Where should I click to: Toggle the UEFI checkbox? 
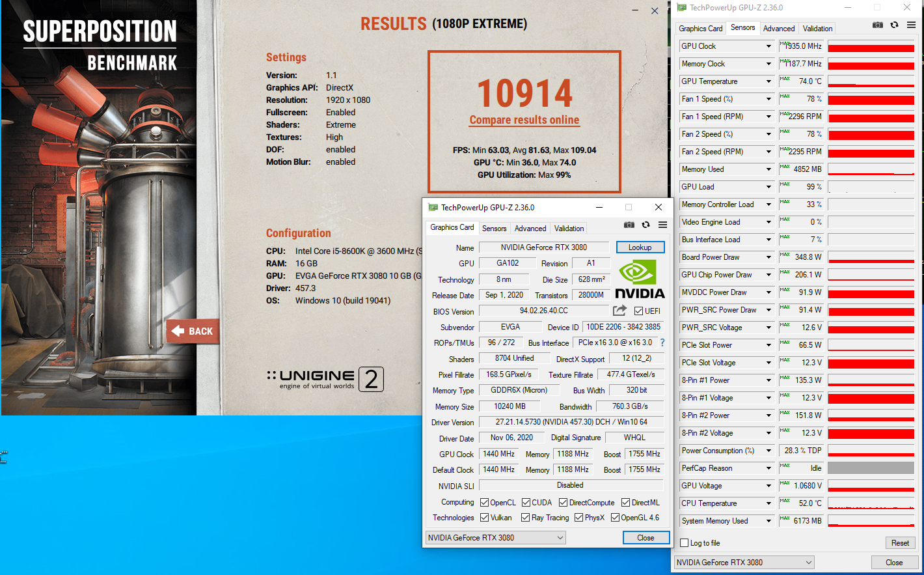pos(638,311)
